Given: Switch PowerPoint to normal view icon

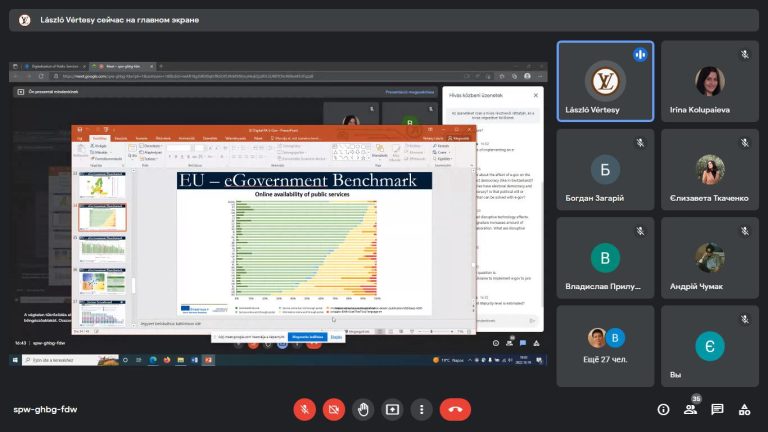Looking at the screenshot, I should pyautogui.click(x=380, y=332).
